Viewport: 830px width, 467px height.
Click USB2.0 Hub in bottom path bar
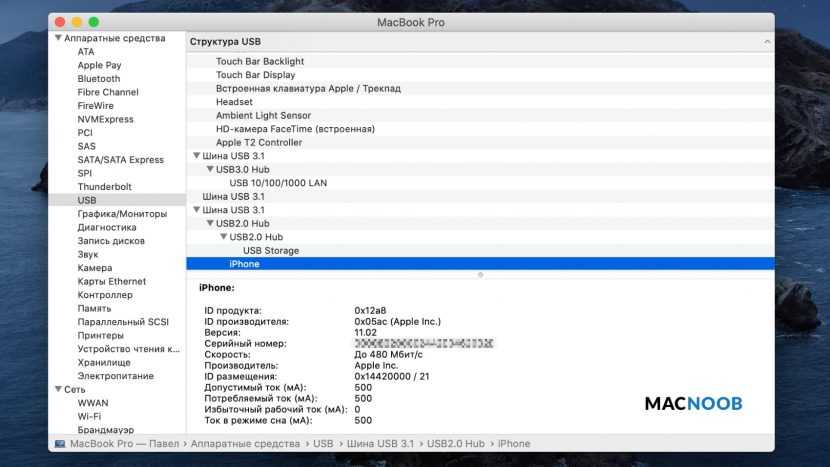[x=455, y=443]
